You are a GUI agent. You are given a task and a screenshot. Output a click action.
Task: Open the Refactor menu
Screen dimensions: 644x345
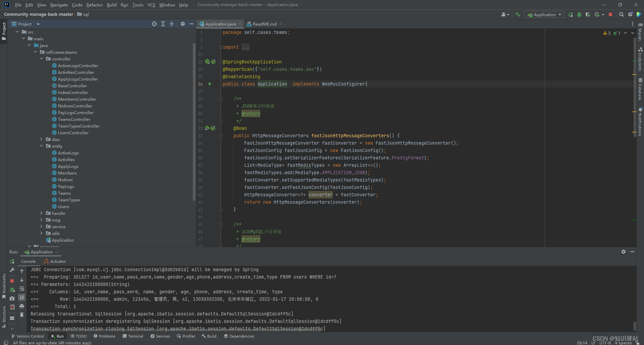pos(95,5)
